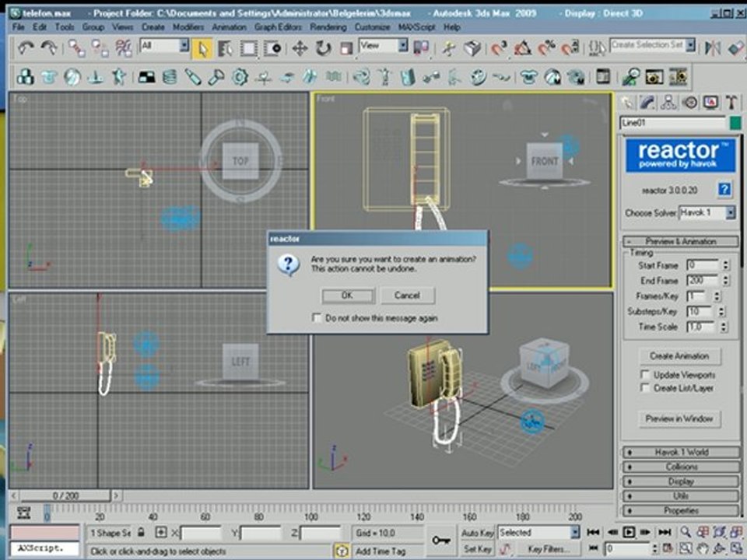Click Cancel in the reactor dialog
The image size is (747, 560).
click(x=407, y=296)
